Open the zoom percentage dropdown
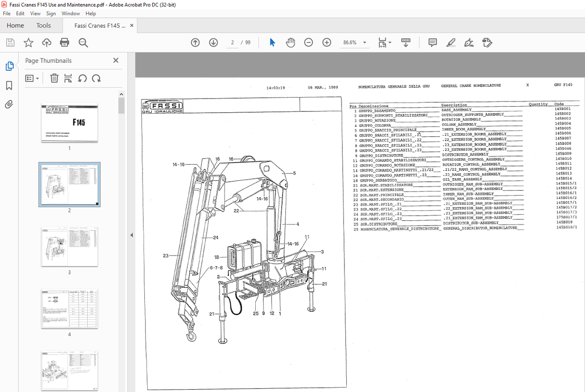 click(364, 42)
